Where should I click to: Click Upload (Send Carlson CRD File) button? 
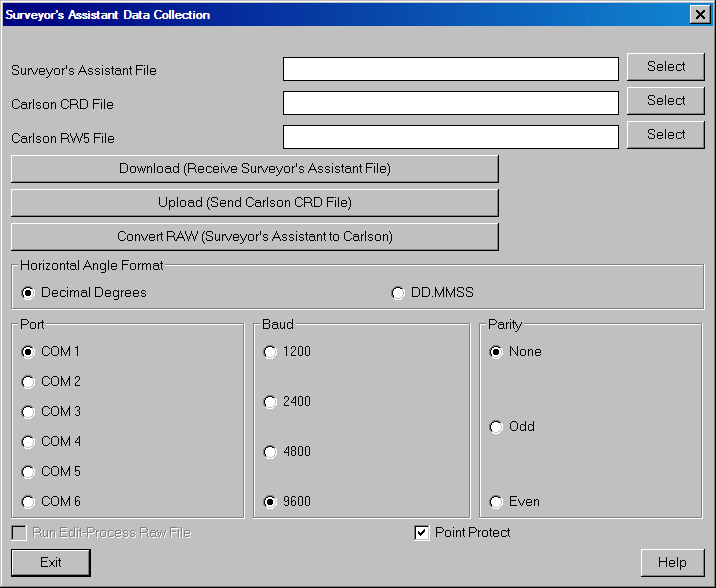tap(255, 203)
